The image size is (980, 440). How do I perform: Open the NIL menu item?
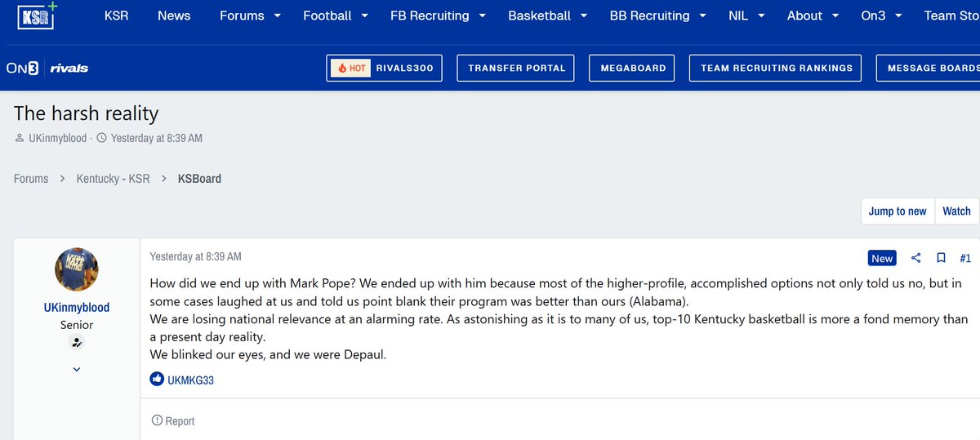[x=738, y=16]
